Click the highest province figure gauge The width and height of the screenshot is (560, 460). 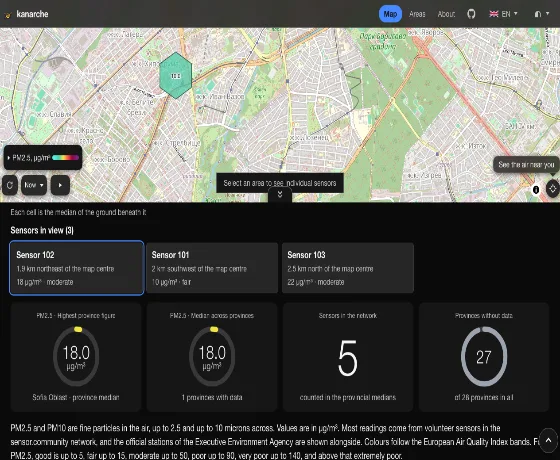(x=76, y=356)
